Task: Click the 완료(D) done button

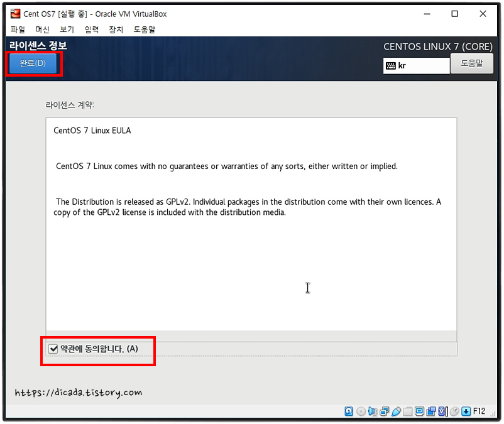Action: pos(33,63)
